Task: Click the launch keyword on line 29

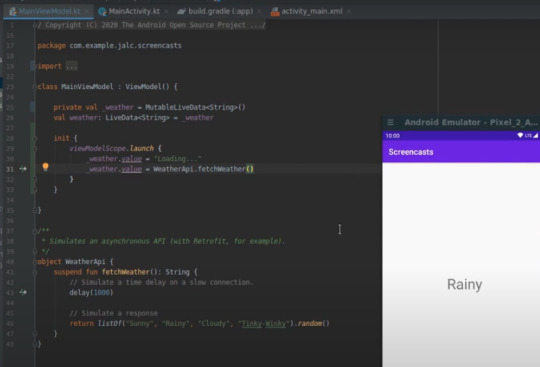Action: click(x=142, y=148)
